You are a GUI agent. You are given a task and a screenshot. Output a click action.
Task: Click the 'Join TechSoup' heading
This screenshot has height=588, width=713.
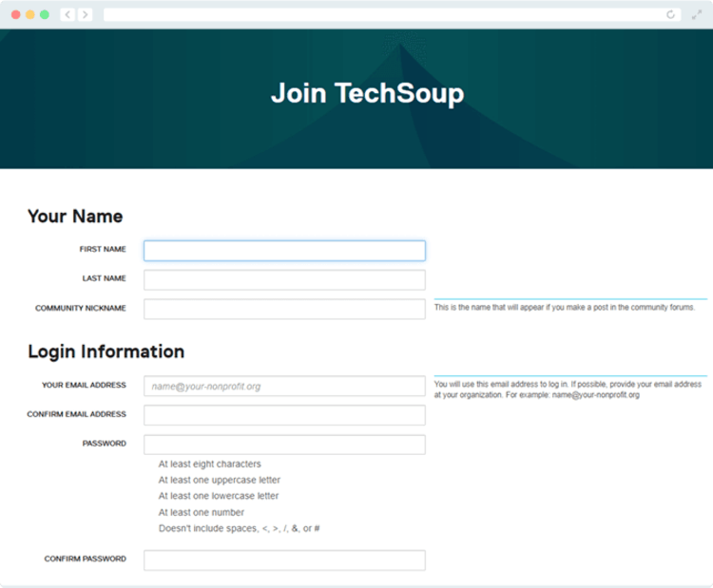click(x=367, y=93)
